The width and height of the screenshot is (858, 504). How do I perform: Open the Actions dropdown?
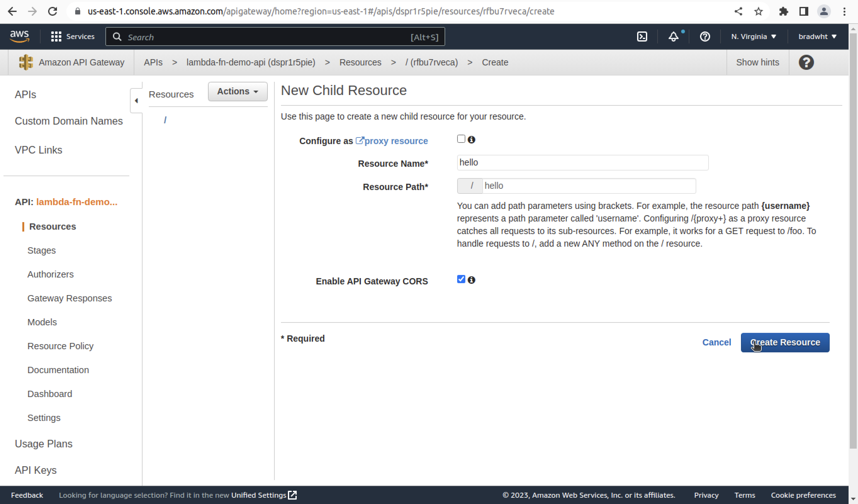coord(238,91)
